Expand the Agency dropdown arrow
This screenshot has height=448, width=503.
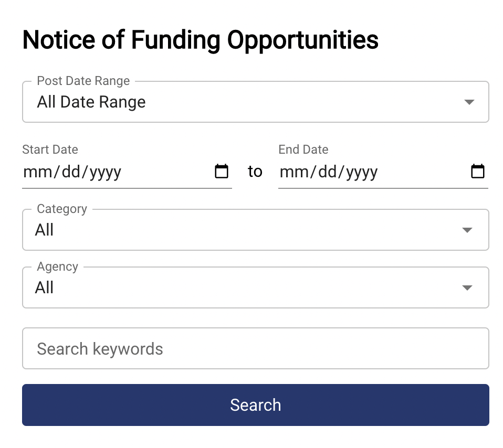(467, 287)
